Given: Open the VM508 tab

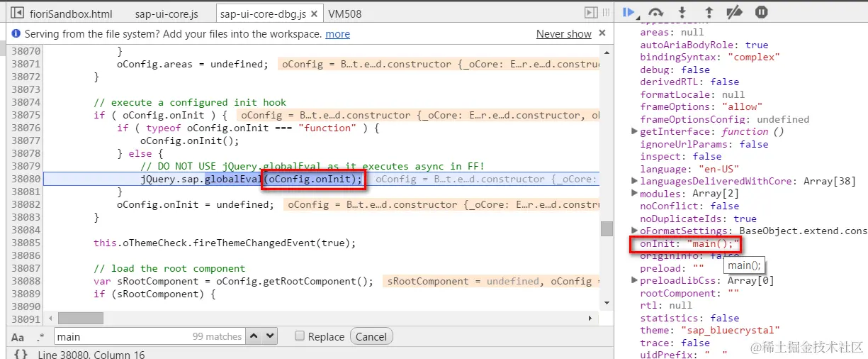Looking at the screenshot, I should pyautogui.click(x=345, y=13).
